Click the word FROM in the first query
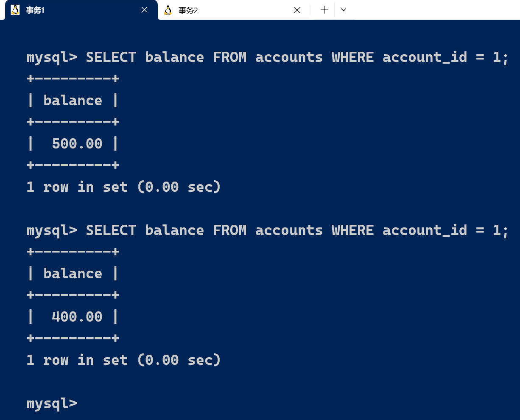The height and width of the screenshot is (420, 520). point(229,57)
